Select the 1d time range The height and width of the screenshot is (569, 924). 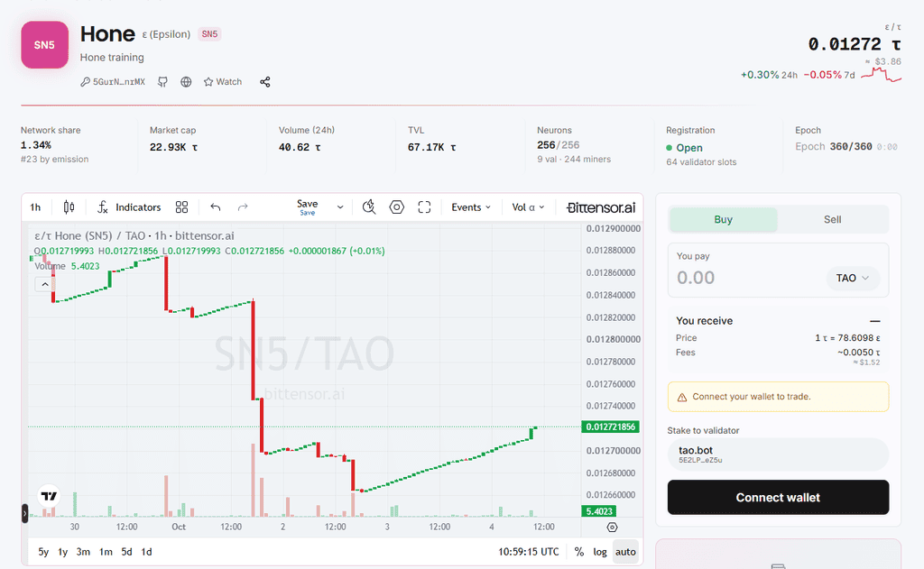click(x=147, y=552)
